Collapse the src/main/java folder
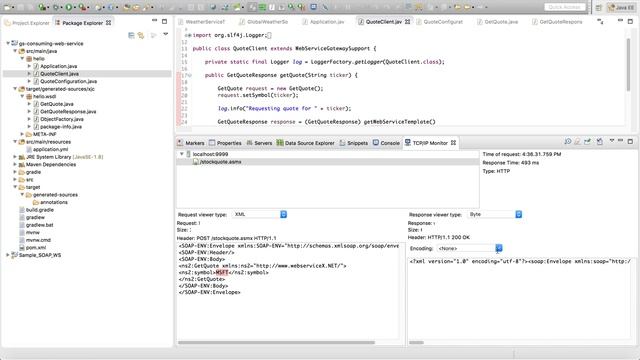The image size is (640, 360). click(x=15, y=51)
